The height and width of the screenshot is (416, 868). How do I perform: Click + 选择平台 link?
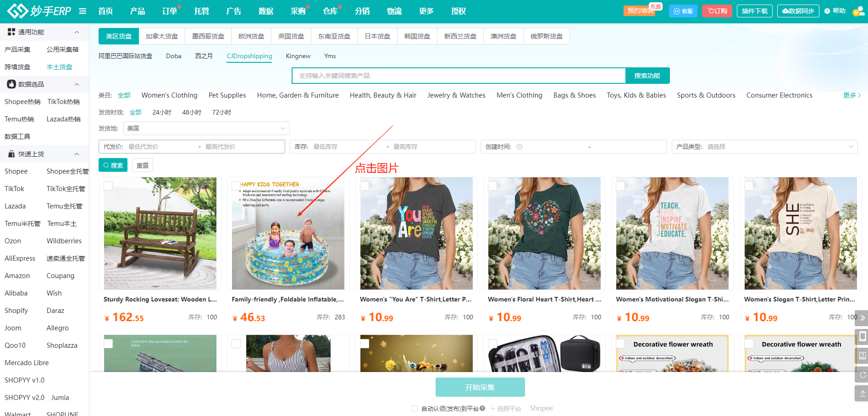pos(505,408)
